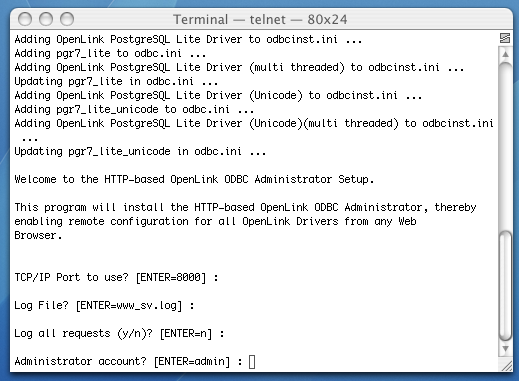Click the window resize grip in the corner
Viewport: 519px width, 381px height.
507,366
